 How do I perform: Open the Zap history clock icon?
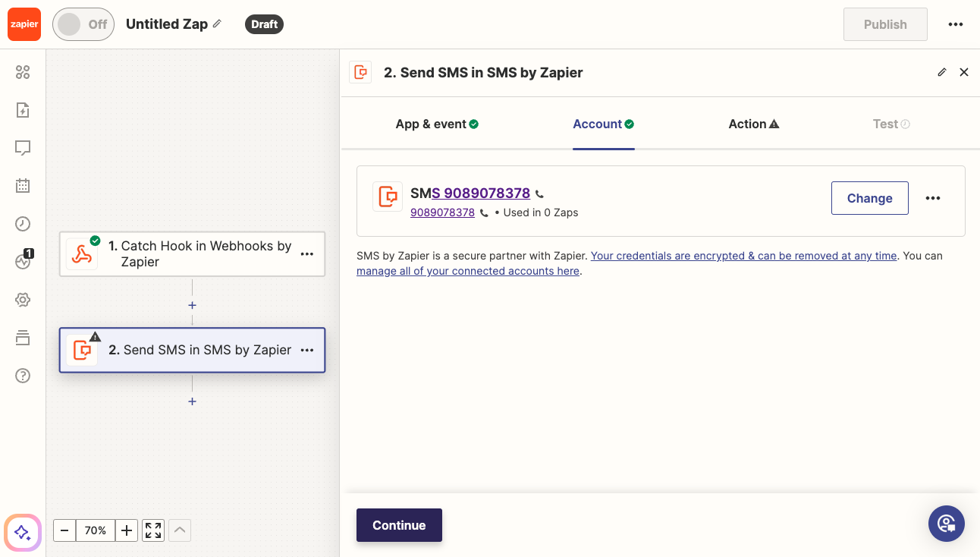[x=23, y=223]
